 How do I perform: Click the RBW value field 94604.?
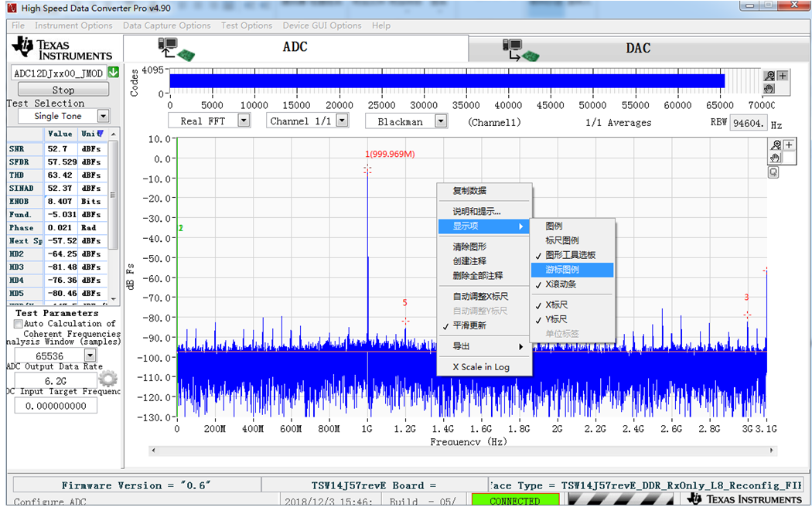click(748, 123)
